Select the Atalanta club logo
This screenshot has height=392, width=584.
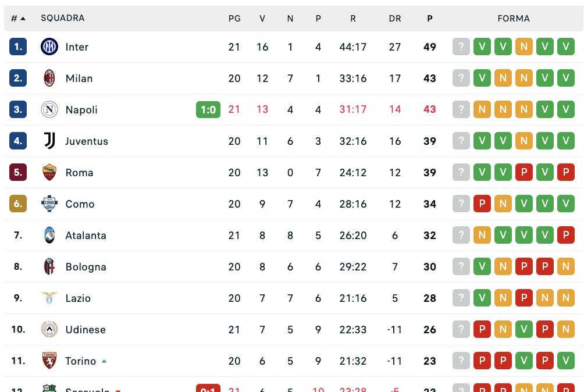tap(49, 236)
